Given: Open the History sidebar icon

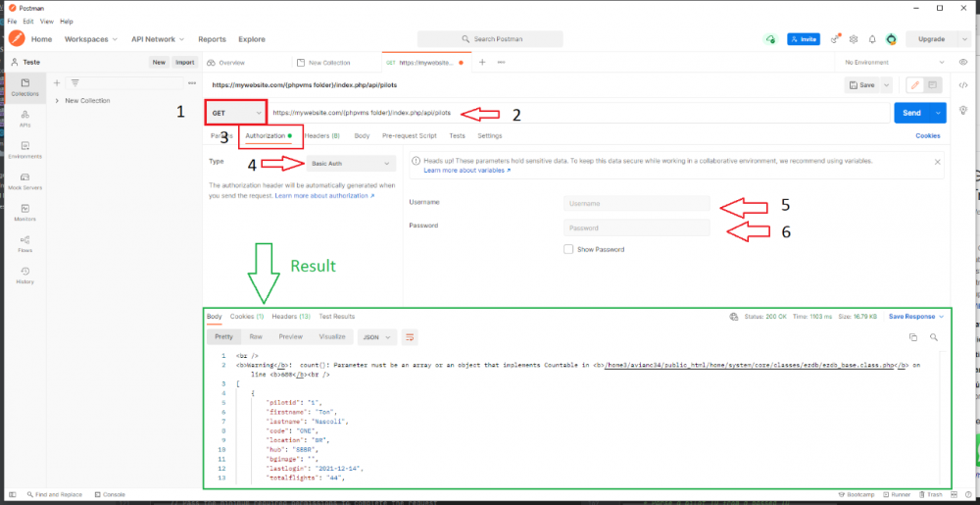Looking at the screenshot, I should (x=25, y=275).
